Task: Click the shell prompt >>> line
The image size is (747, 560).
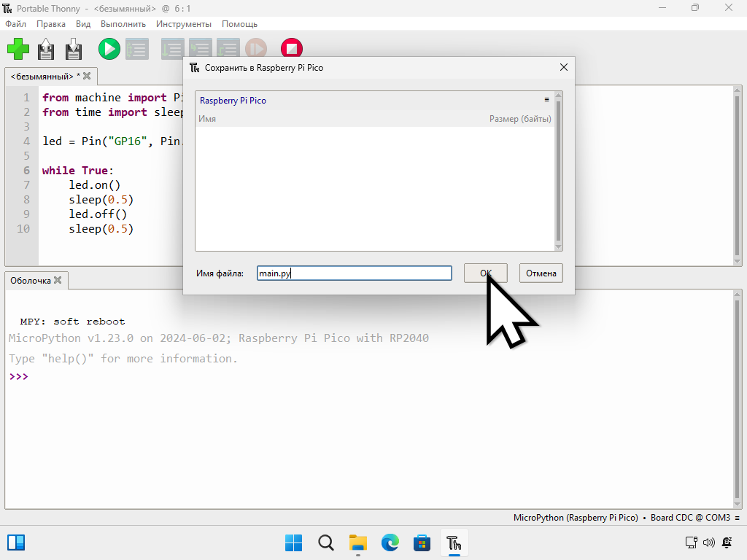Action: click(x=18, y=377)
